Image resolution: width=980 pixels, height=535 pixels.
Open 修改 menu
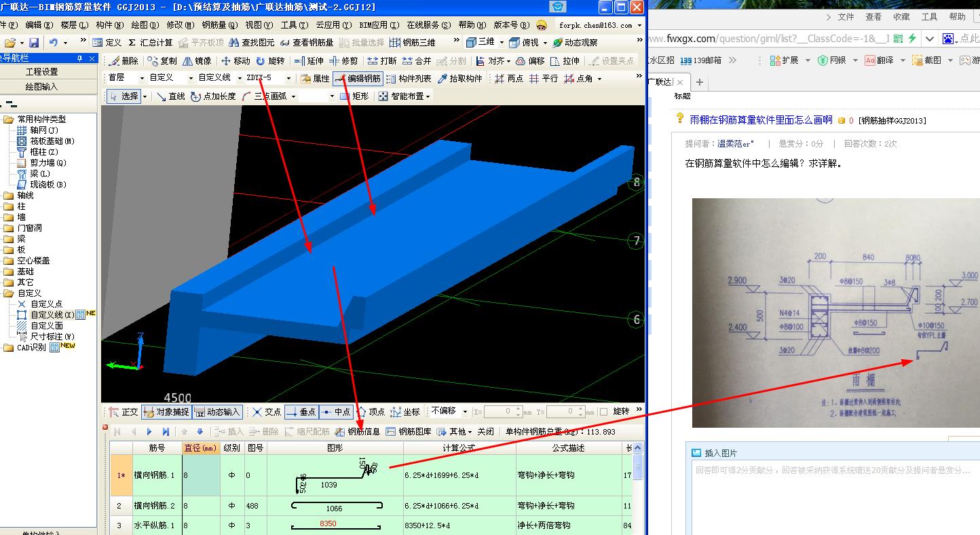click(180, 25)
